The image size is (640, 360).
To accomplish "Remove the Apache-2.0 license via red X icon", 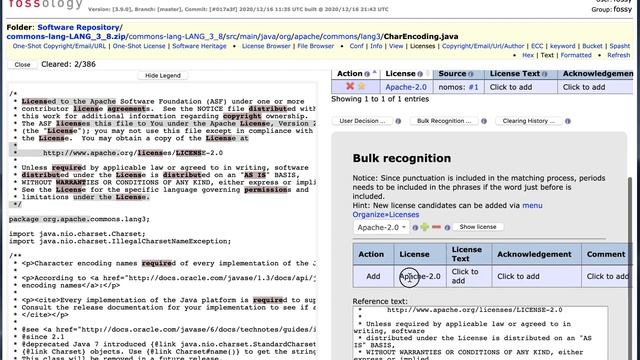I will pos(350,86).
